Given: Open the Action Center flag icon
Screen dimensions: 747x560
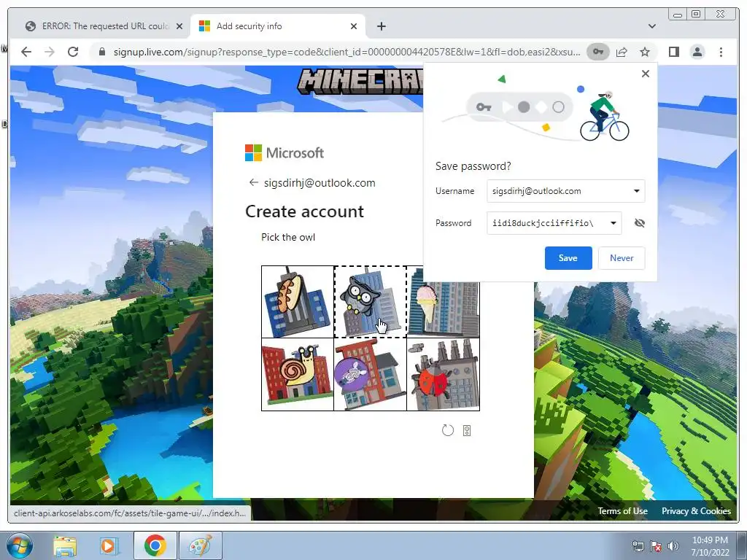Looking at the screenshot, I should [656, 546].
